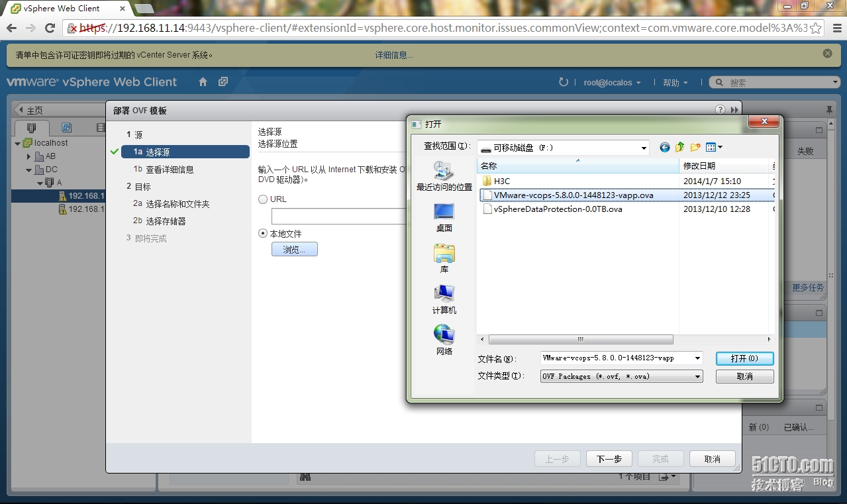Image resolution: width=847 pixels, height=504 pixels.
Task: Click the 浏览... browse button
Action: tap(295, 250)
